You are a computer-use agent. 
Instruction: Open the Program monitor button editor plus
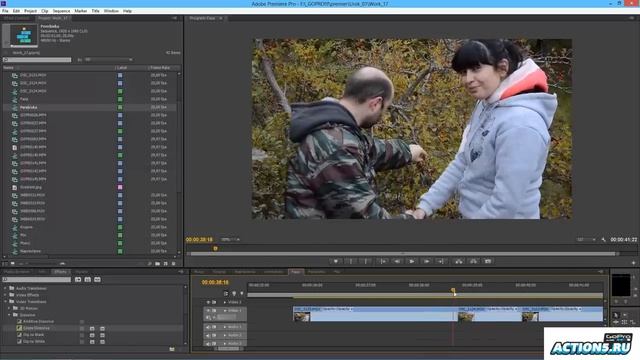pyautogui.click(x=633, y=263)
